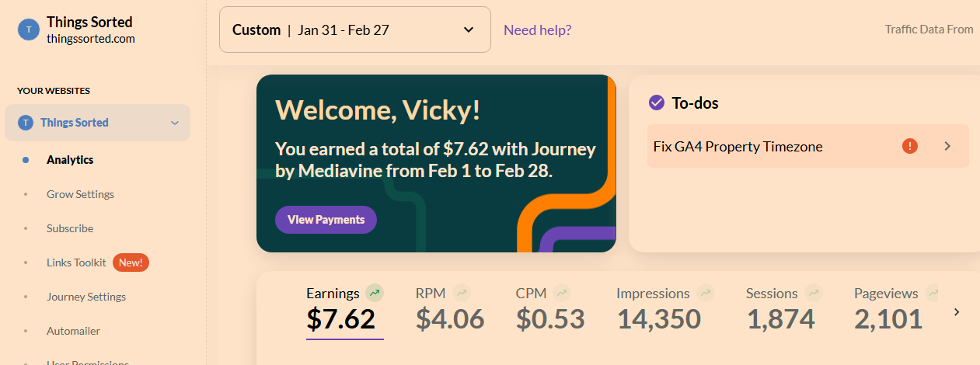This screenshot has height=365, width=980.
Task: Click the View Payments button
Action: pos(326,220)
